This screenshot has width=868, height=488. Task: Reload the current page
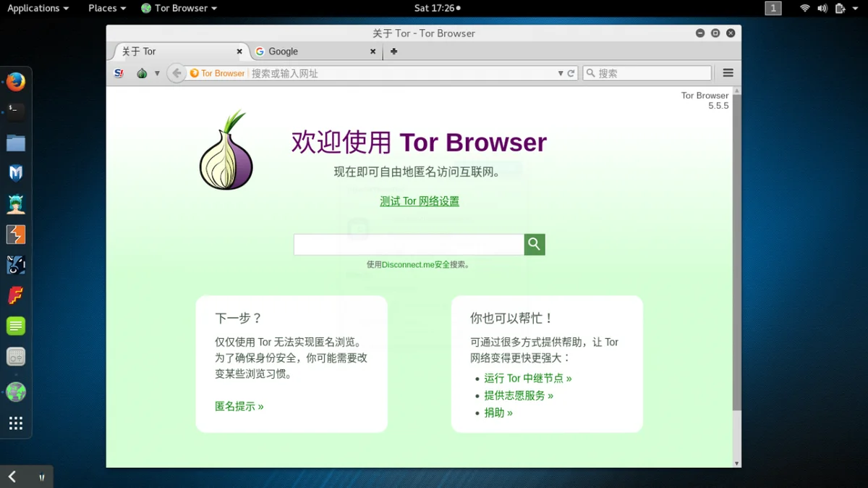tap(571, 73)
